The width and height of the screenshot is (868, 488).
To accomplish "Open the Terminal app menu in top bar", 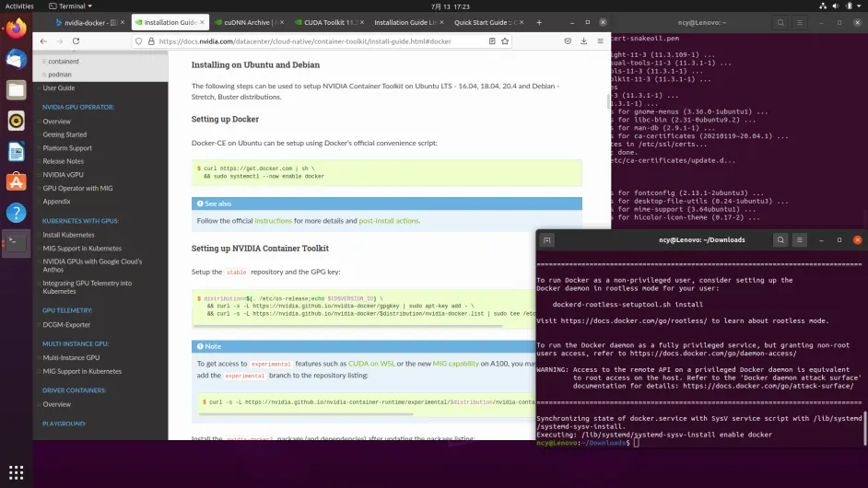I will coord(70,6).
